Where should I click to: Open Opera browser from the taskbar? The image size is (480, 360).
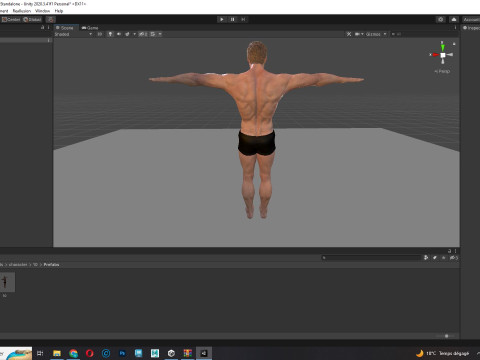pos(89,353)
